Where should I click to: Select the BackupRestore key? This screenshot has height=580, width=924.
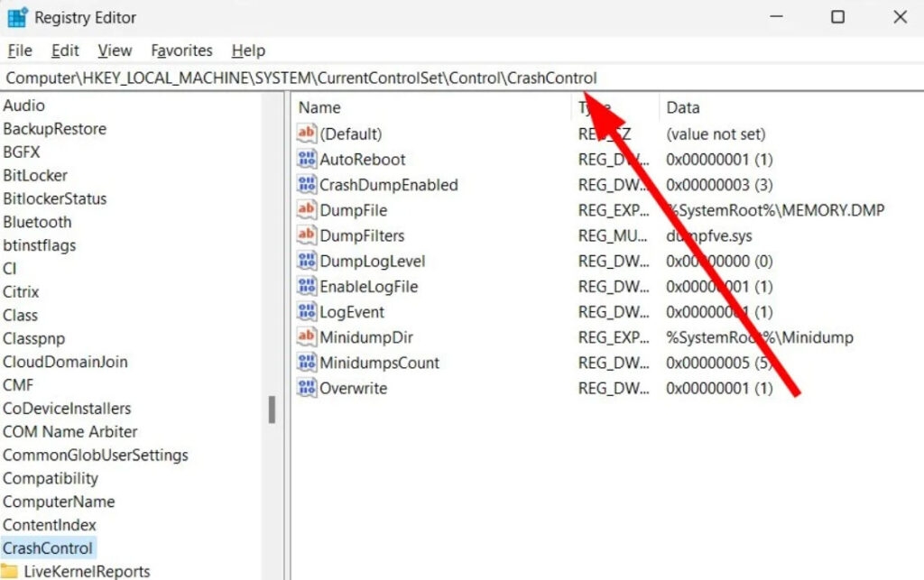[55, 129]
